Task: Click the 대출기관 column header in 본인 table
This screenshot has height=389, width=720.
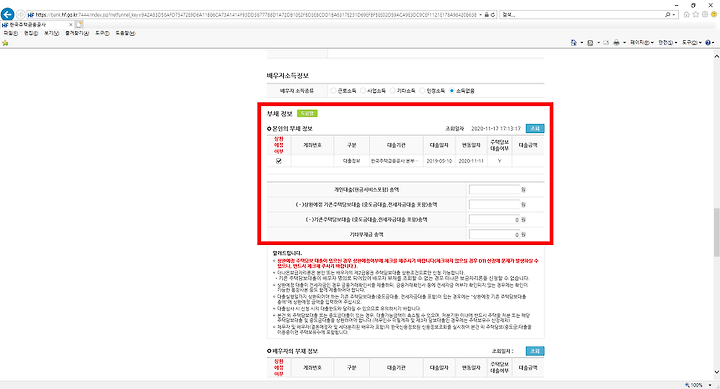Action: [396, 145]
